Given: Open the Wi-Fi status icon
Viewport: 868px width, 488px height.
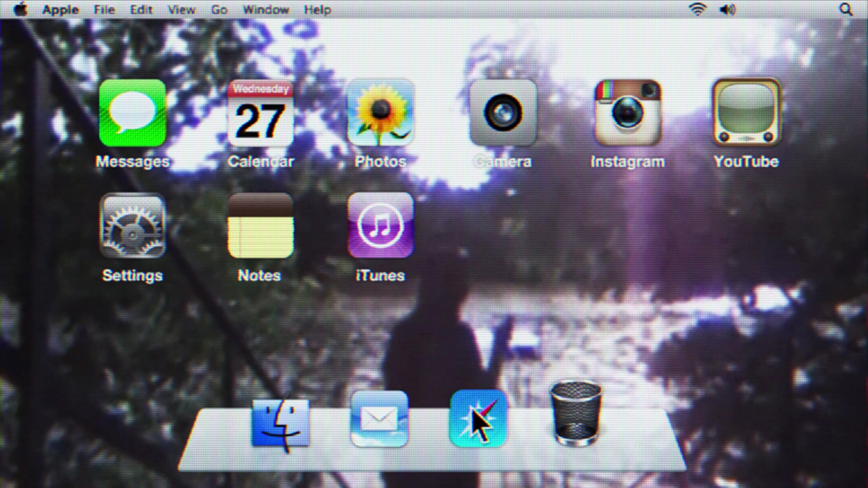Looking at the screenshot, I should (698, 9).
